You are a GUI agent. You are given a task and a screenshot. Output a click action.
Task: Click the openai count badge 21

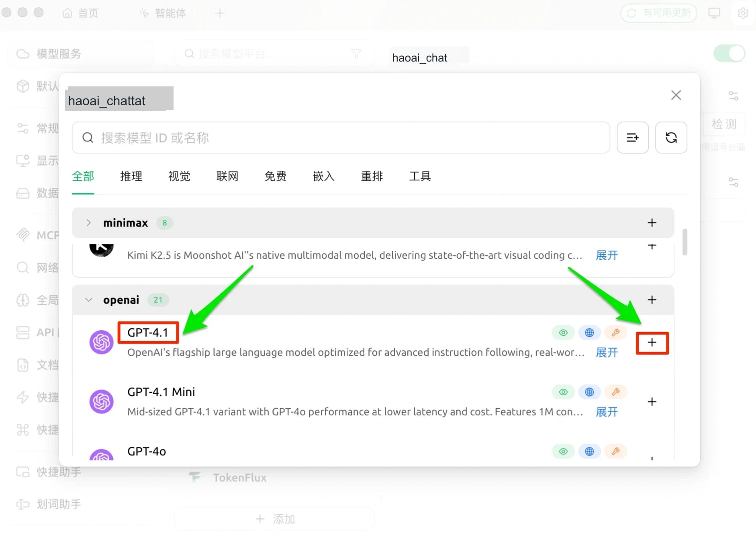tap(158, 300)
